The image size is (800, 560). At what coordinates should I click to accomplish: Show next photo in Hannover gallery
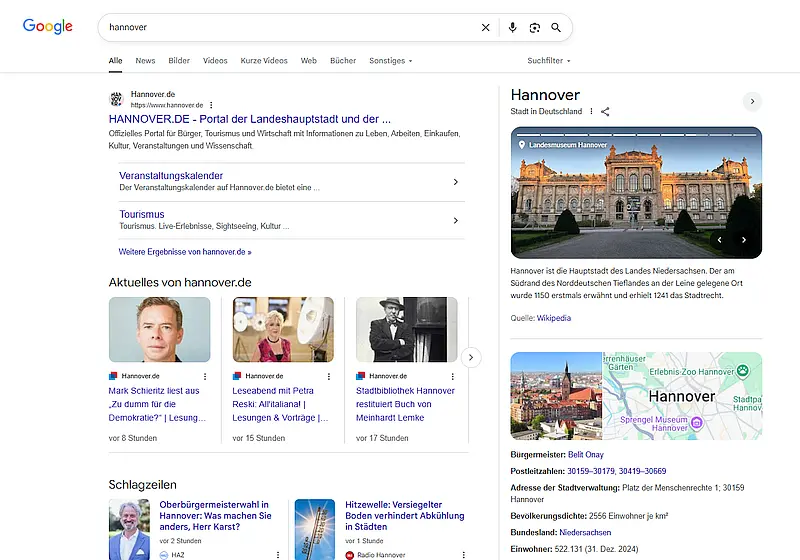click(x=744, y=240)
